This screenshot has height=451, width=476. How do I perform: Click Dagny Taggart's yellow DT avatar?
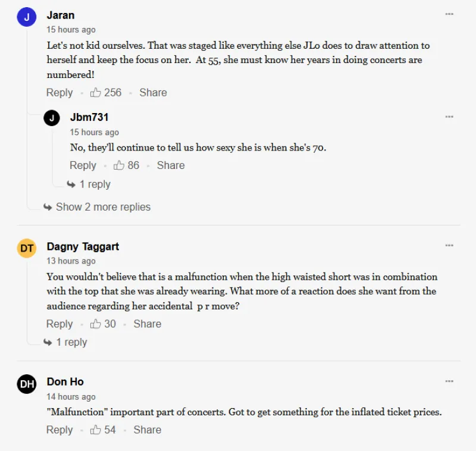(x=27, y=248)
